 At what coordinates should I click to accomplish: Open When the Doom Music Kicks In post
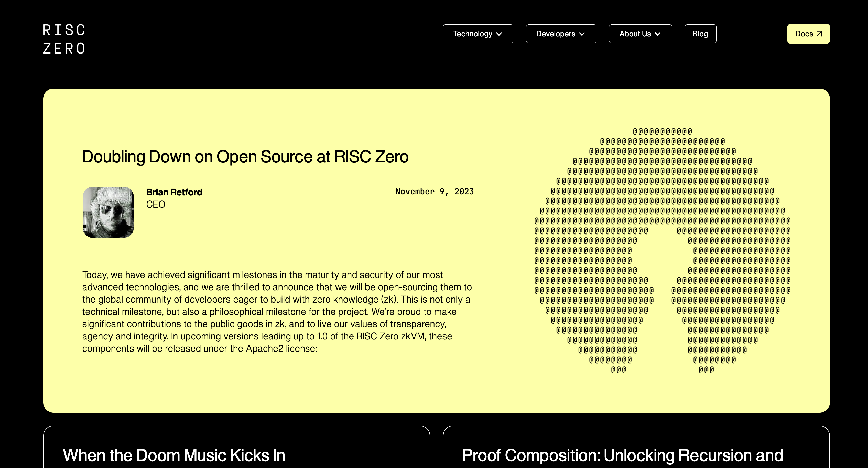174,455
